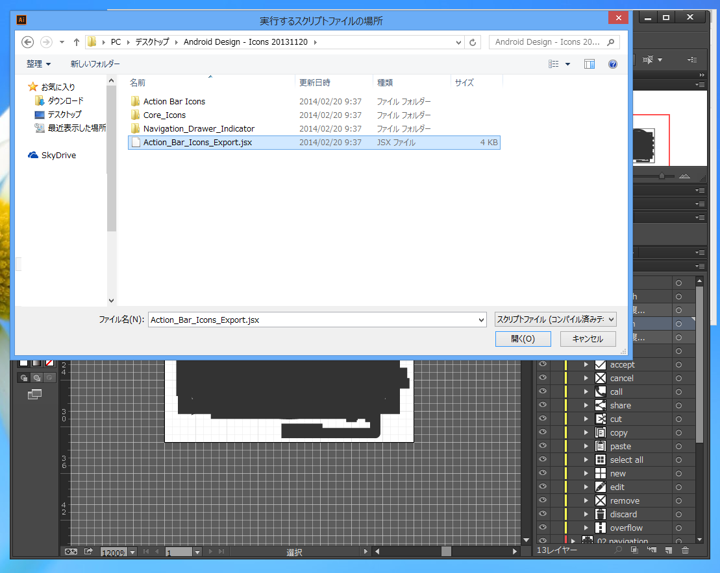Toggle visibility of the share layer
Image resolution: width=720 pixels, height=573 pixels.
click(543, 405)
